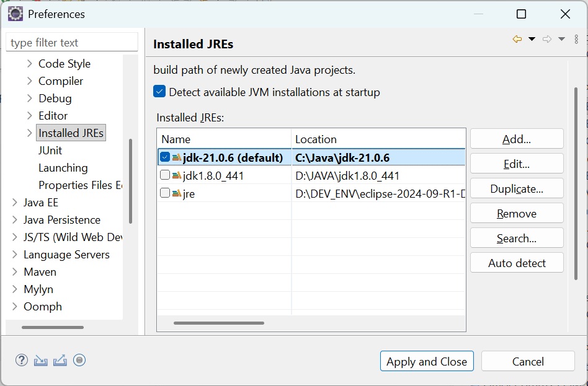Click the Cancel button
588x386 pixels.
pos(528,361)
